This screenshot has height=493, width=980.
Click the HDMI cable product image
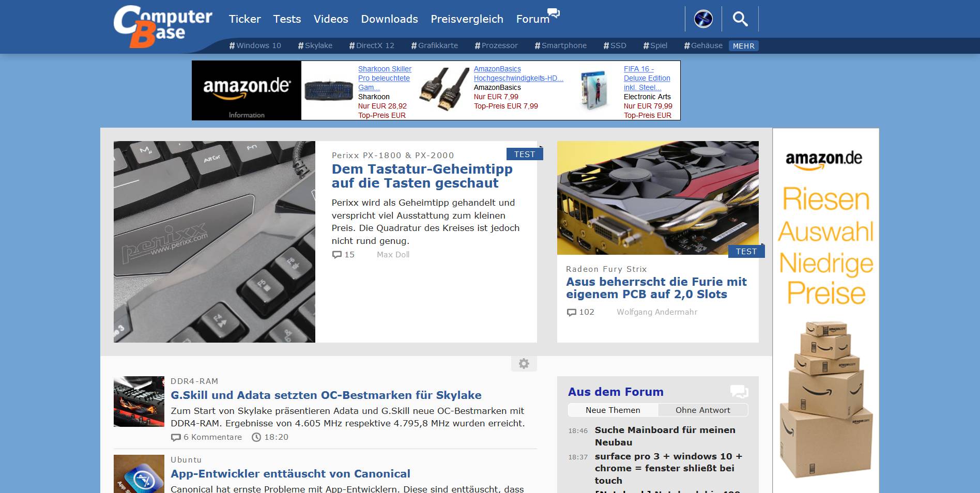[445, 90]
